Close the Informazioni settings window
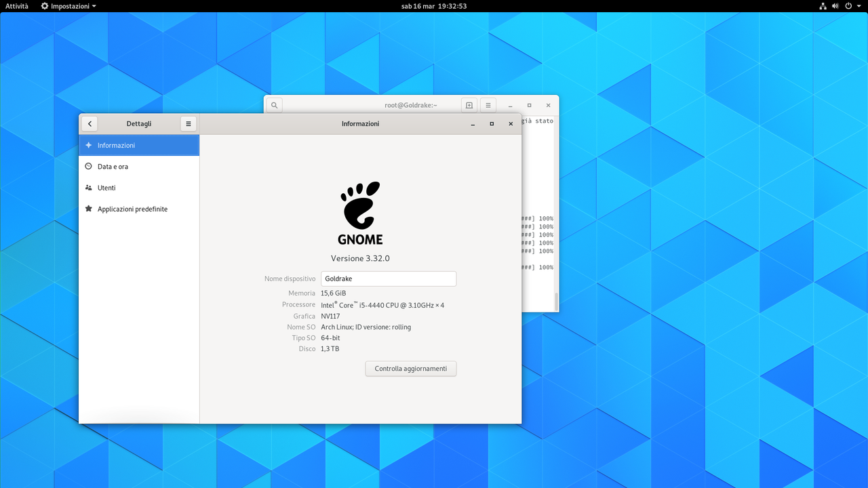Screen dimensions: 868x488 point(511,124)
